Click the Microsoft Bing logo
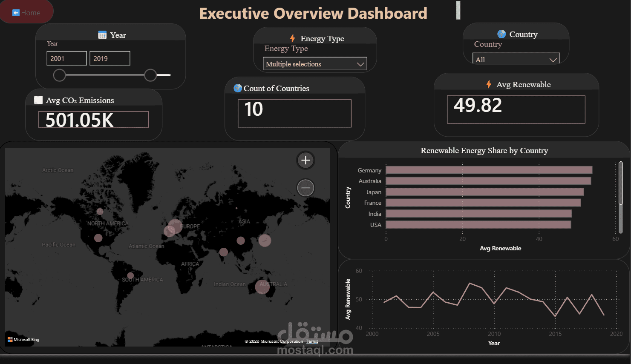Image resolution: width=631 pixels, height=364 pixels. [23, 340]
